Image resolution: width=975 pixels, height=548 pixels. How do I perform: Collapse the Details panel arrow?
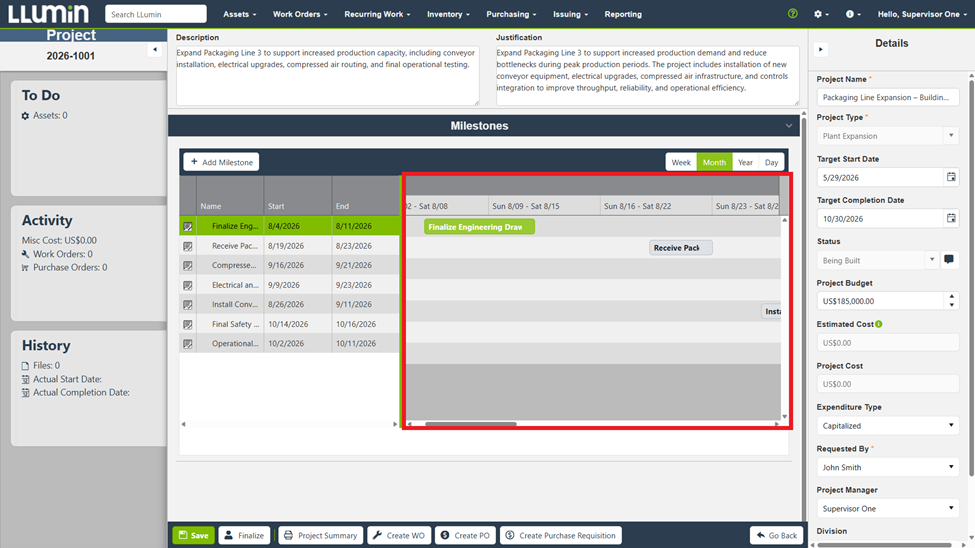point(821,50)
